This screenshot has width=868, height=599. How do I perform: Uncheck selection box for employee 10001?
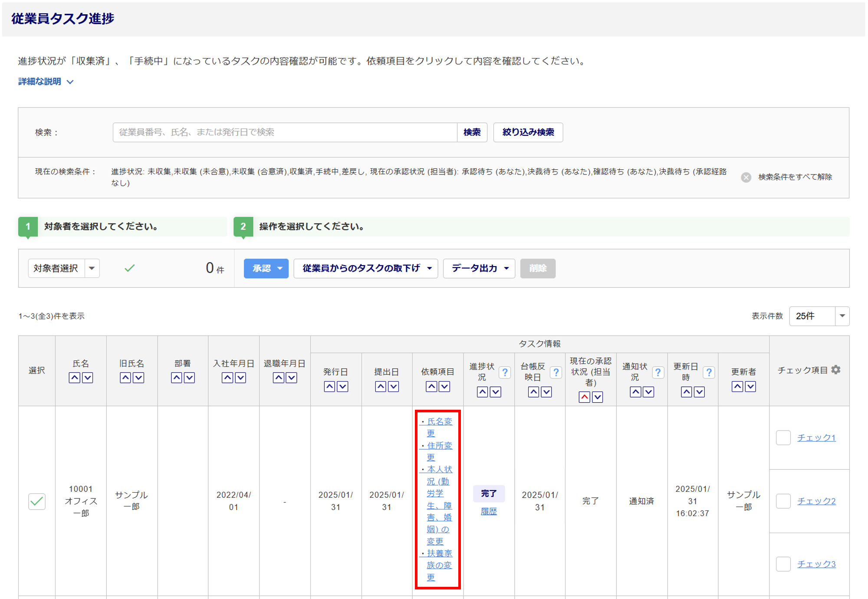(x=37, y=501)
